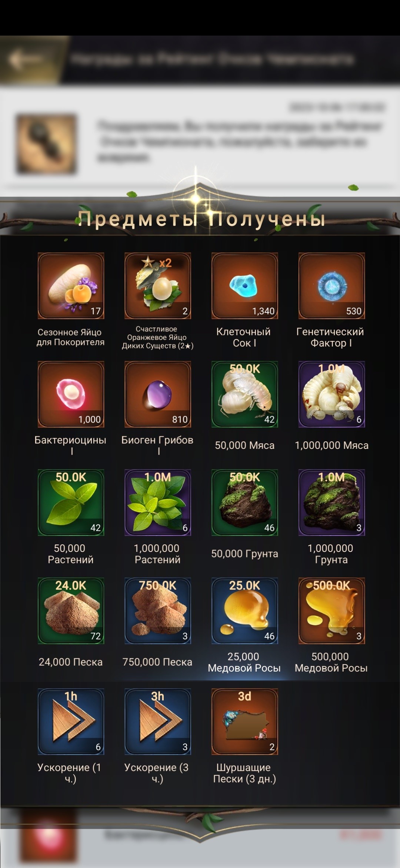Image resolution: width=400 pixels, height=868 pixels.
Task: Open the Генетический Фактор I item icon
Action: tap(332, 286)
